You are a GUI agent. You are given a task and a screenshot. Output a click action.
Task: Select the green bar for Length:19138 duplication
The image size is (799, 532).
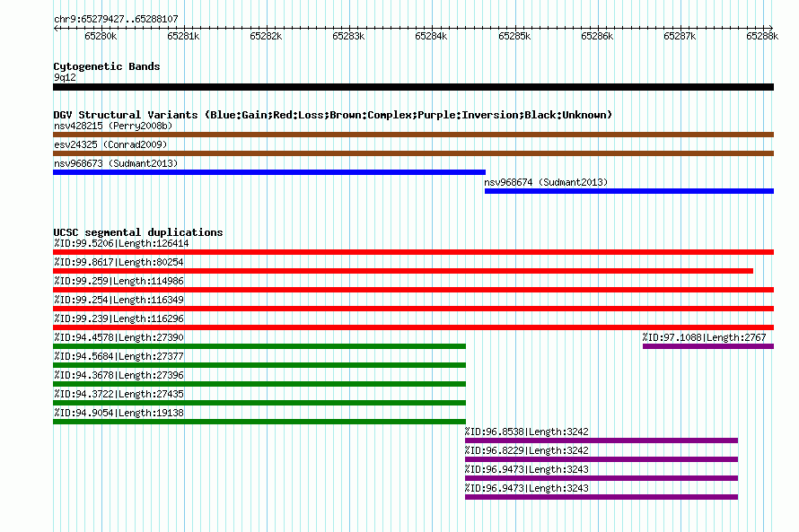pos(259,422)
